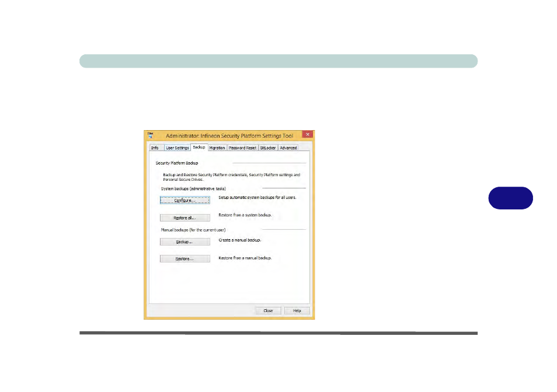Click the Configure... button
Viewport: 557px width, 392px height.
(x=184, y=200)
